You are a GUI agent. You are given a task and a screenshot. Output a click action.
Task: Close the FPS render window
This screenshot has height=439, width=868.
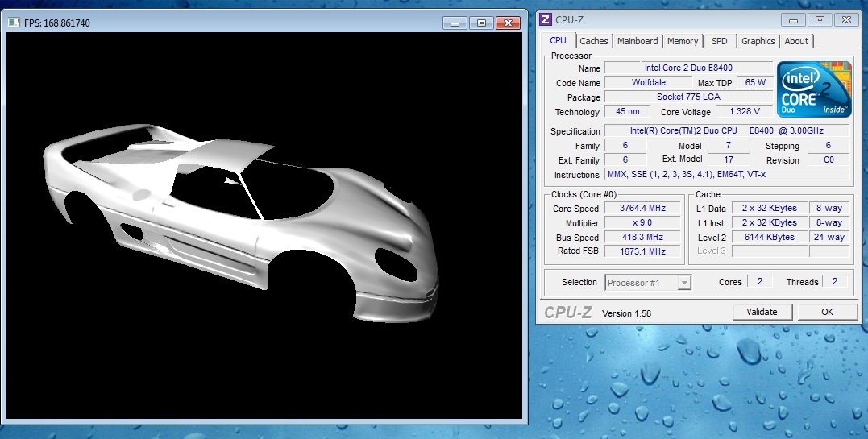click(x=508, y=23)
